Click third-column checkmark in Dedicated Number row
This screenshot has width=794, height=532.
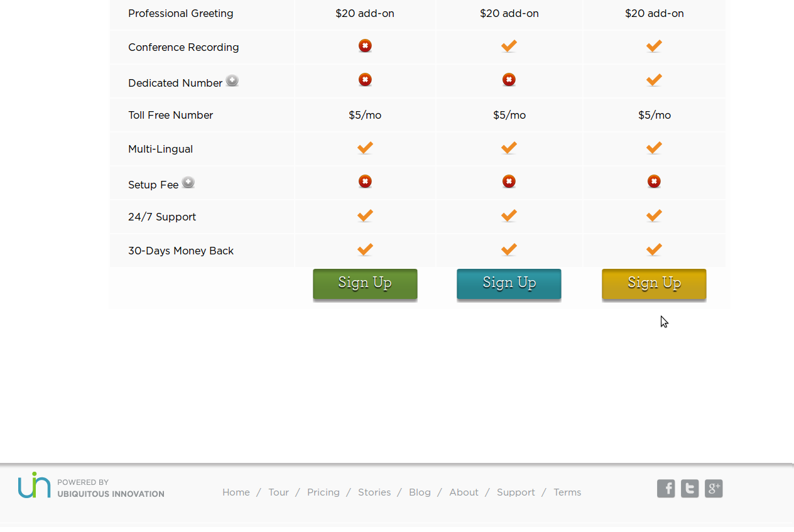654,80
